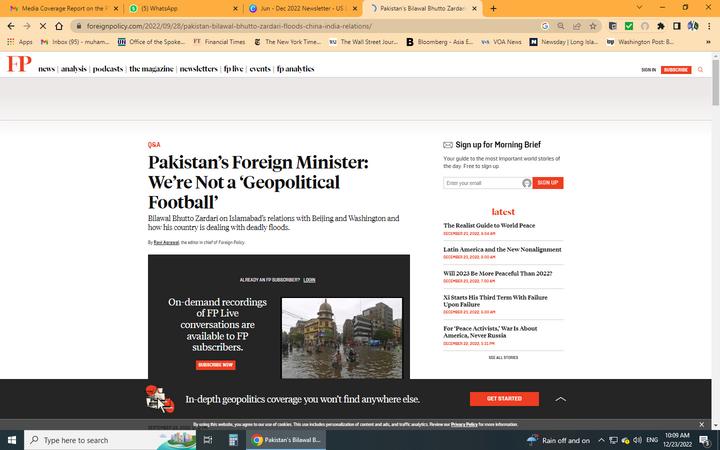The image size is (720, 450).
Task: Switch to Jun - Dec 2022 Newsletter tab
Action: pos(301,8)
